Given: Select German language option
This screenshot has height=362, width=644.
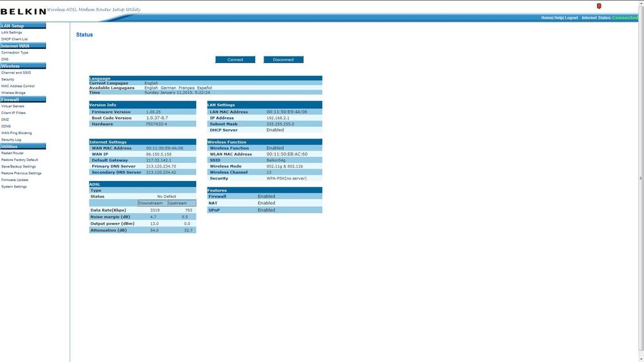Looking at the screenshot, I should click(168, 88).
